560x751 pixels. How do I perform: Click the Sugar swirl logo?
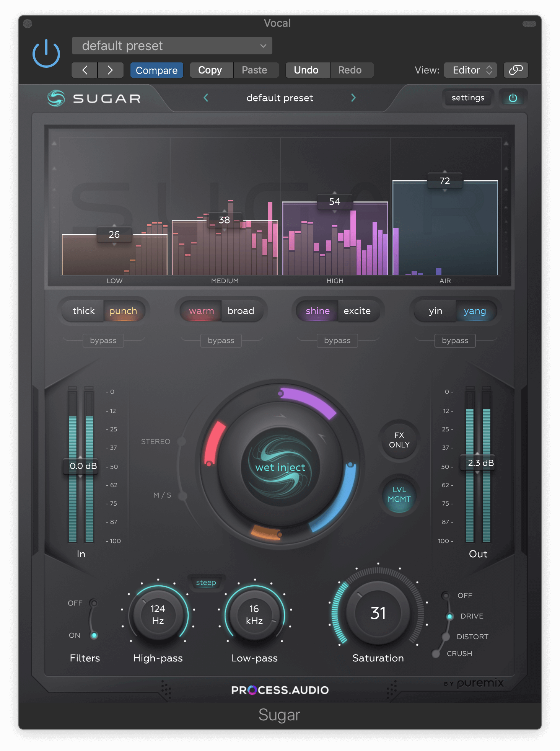tap(56, 98)
